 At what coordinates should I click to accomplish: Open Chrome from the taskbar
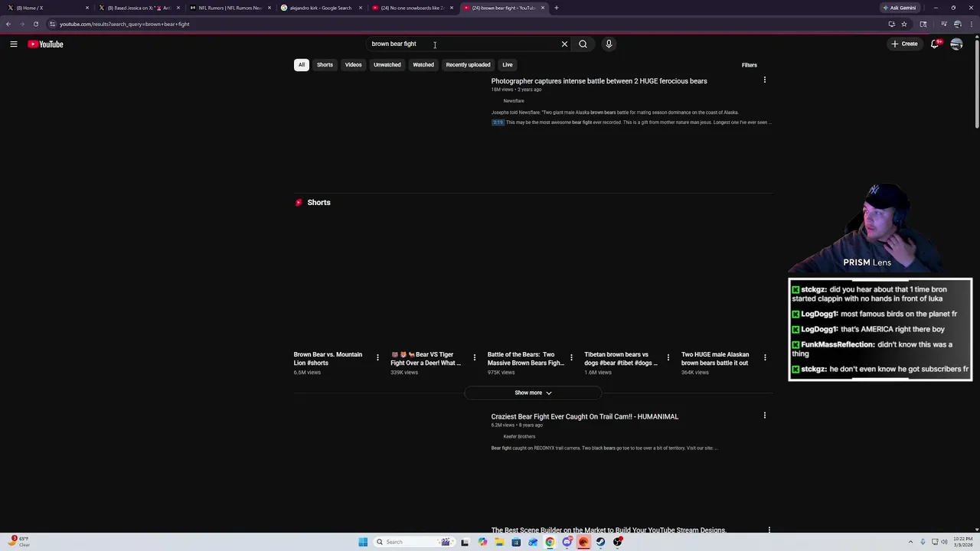click(550, 542)
